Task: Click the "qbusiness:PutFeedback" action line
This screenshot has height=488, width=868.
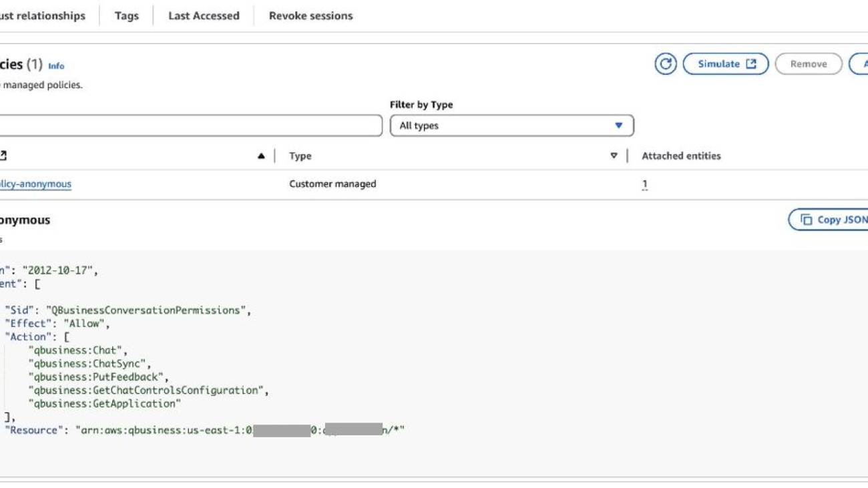Action: click(x=98, y=377)
